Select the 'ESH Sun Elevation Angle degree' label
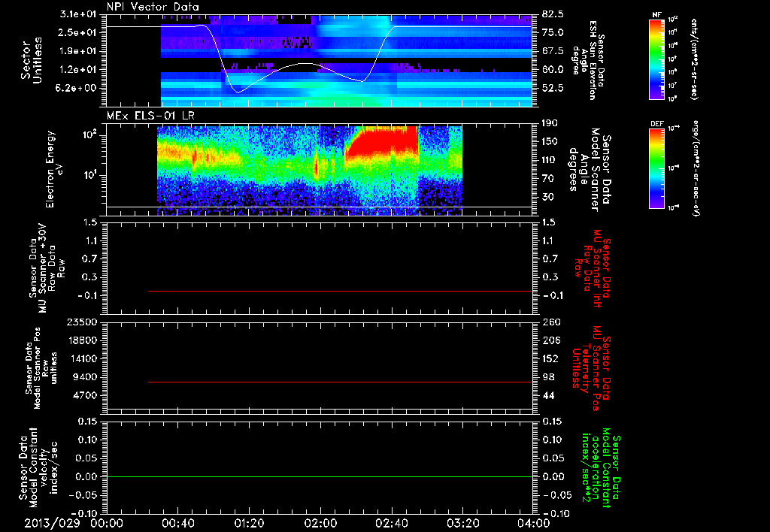This screenshot has height=532, width=770. 588,60
